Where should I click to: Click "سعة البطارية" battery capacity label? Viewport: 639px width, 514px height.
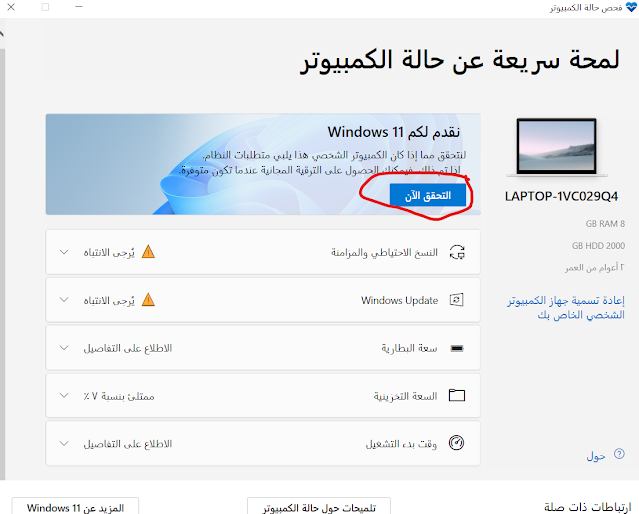[409, 348]
